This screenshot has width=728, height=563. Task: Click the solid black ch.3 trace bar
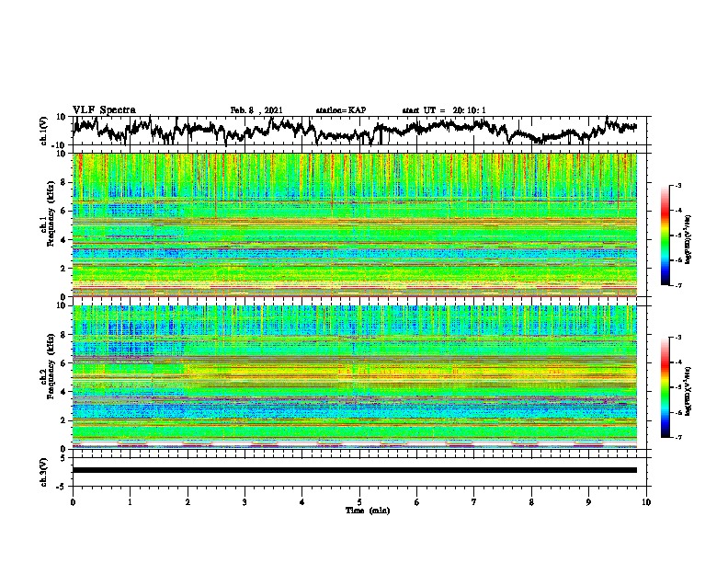(355, 470)
